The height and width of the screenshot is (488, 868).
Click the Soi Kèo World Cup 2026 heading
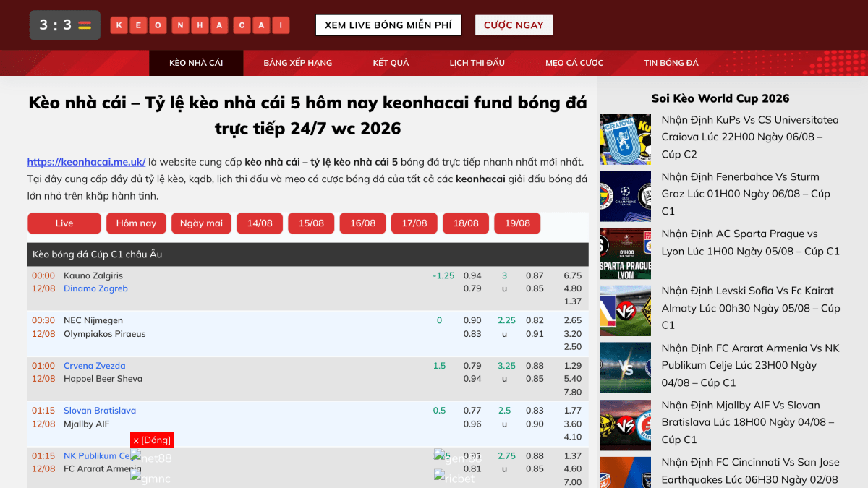pos(720,98)
